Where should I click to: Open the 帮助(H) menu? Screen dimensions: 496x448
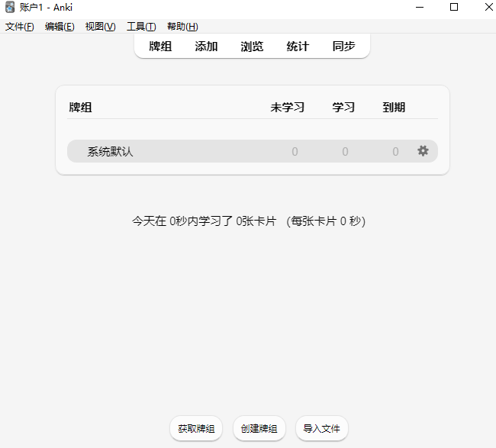(x=182, y=27)
